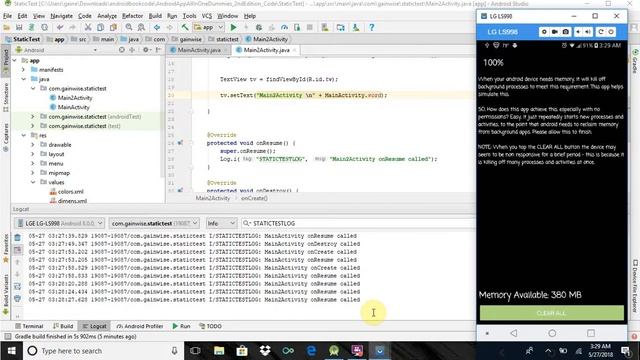Open the Android Profiler tool window tab
Viewport: 640px width, 360px height.
(x=140, y=326)
